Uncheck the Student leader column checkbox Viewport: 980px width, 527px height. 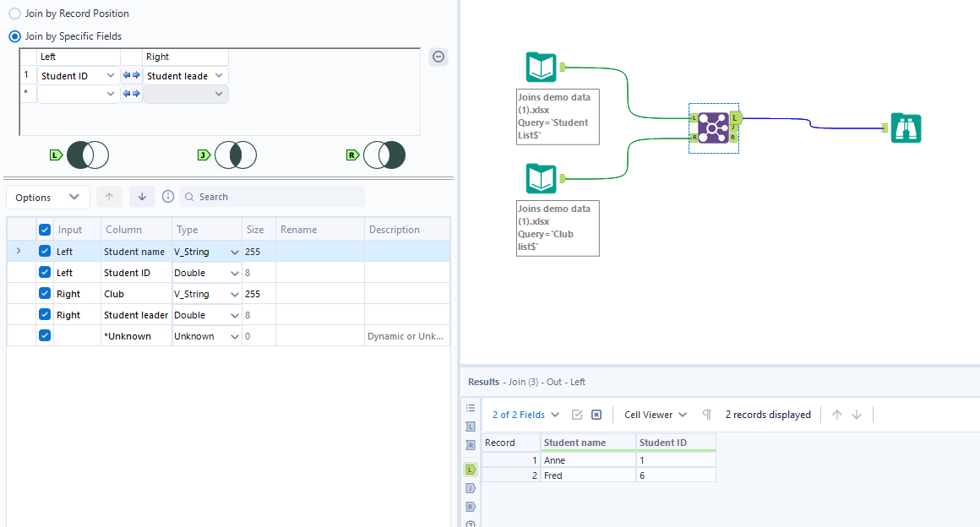point(45,315)
